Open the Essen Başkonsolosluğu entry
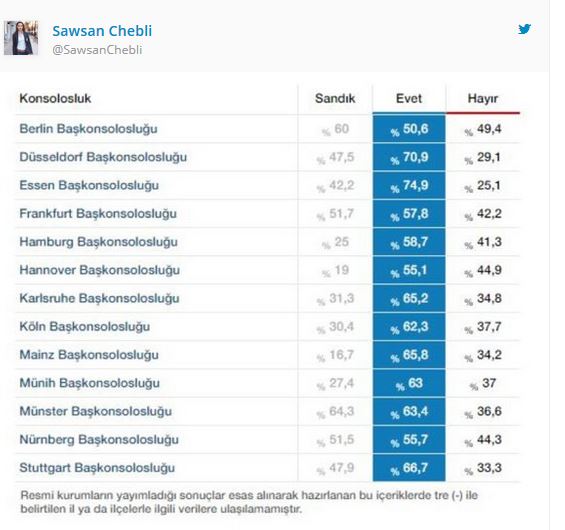Image resolution: width=565 pixels, height=530 pixels. click(x=89, y=185)
